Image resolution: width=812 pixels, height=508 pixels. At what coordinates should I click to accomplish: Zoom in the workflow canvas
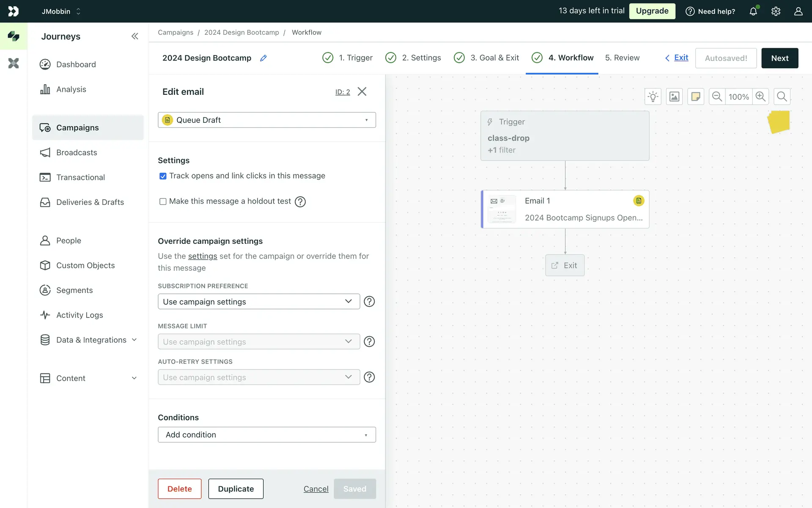(x=760, y=97)
